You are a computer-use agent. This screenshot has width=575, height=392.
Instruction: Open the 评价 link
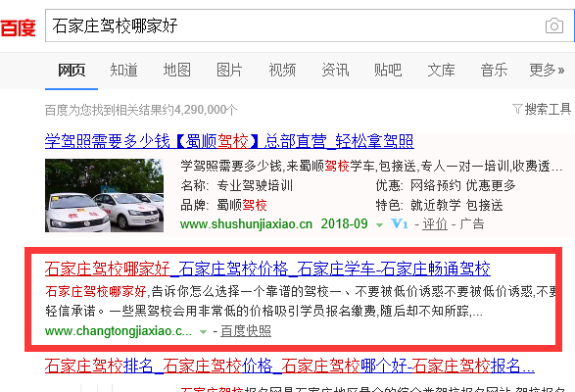tap(435, 223)
